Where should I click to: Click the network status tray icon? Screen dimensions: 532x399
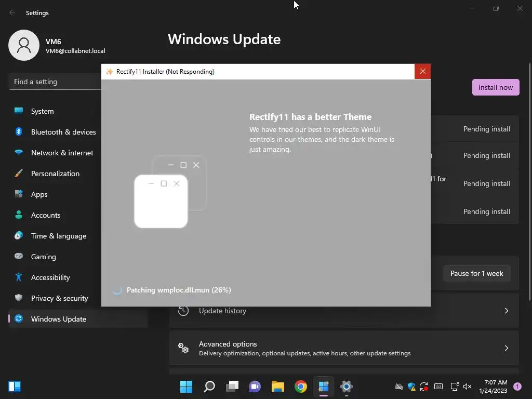click(455, 387)
